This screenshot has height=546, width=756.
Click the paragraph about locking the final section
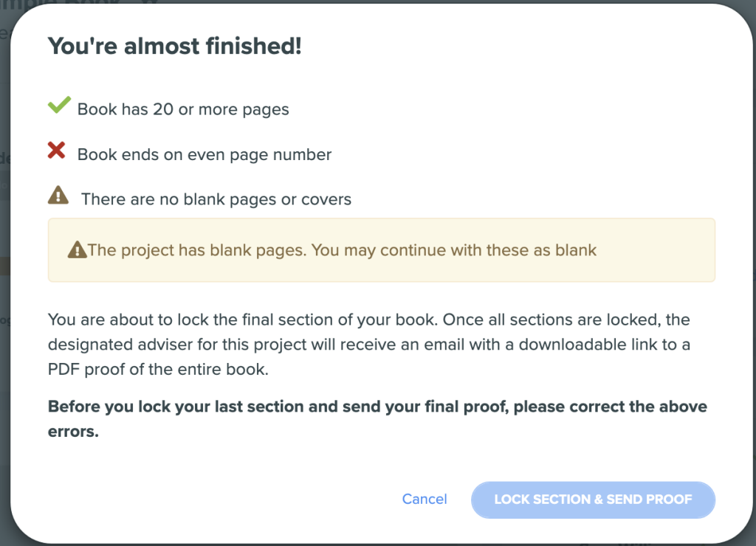[x=369, y=345]
